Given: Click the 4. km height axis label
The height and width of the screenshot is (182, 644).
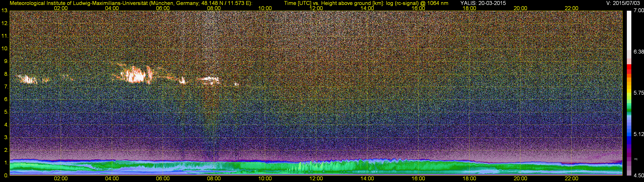Looking at the screenshot, I should 6,125.
